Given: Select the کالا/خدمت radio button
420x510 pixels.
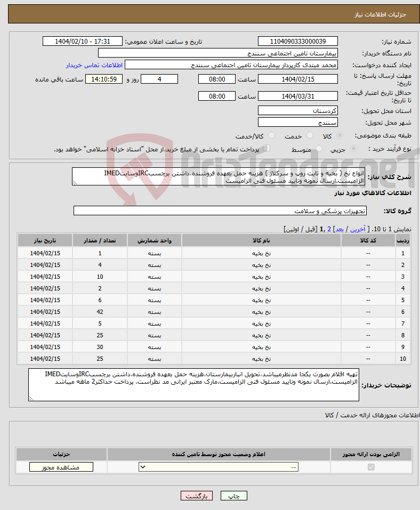Looking at the screenshot, I should [272, 135].
